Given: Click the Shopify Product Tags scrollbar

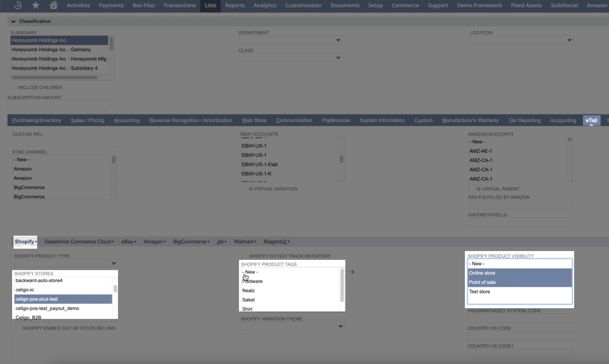Looking at the screenshot, I should 342,285.
